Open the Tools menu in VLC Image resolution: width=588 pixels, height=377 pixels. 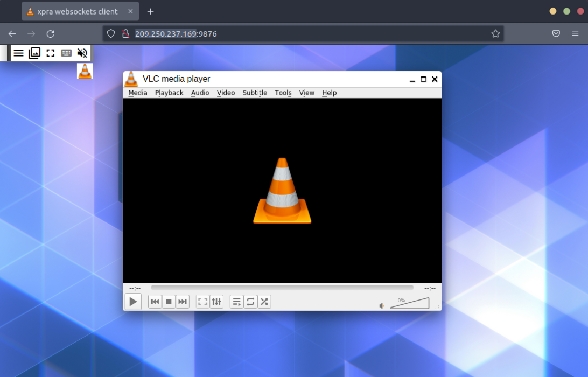click(283, 93)
